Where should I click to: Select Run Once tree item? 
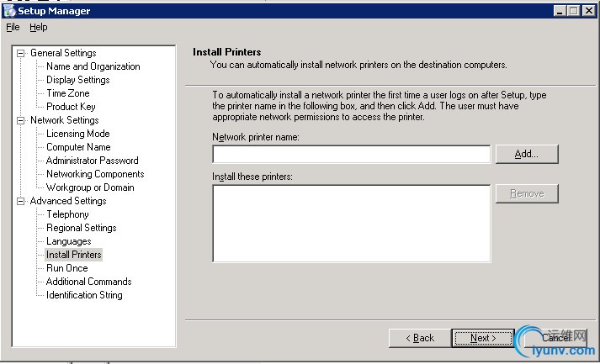[66, 268]
